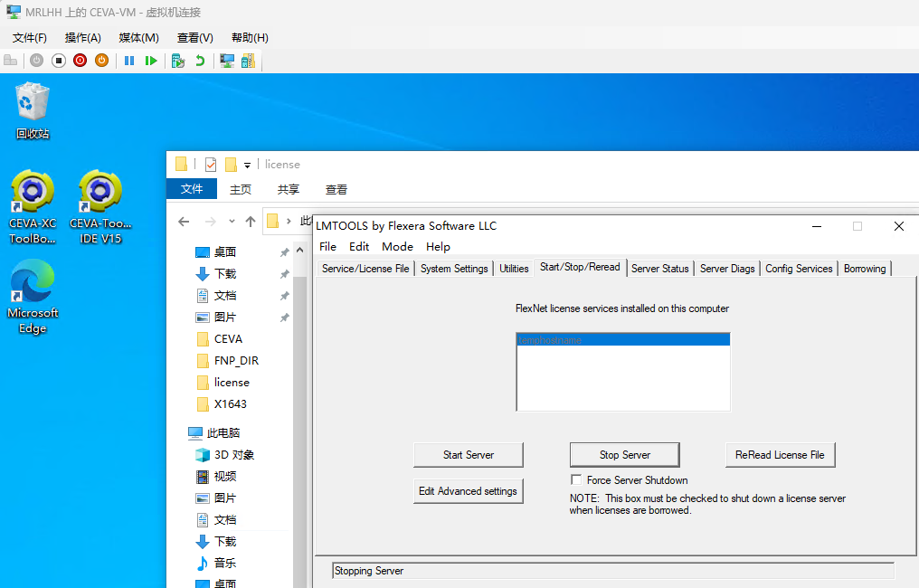Switch to the Server Status tab
The height and width of the screenshot is (588, 919).
[x=660, y=269]
